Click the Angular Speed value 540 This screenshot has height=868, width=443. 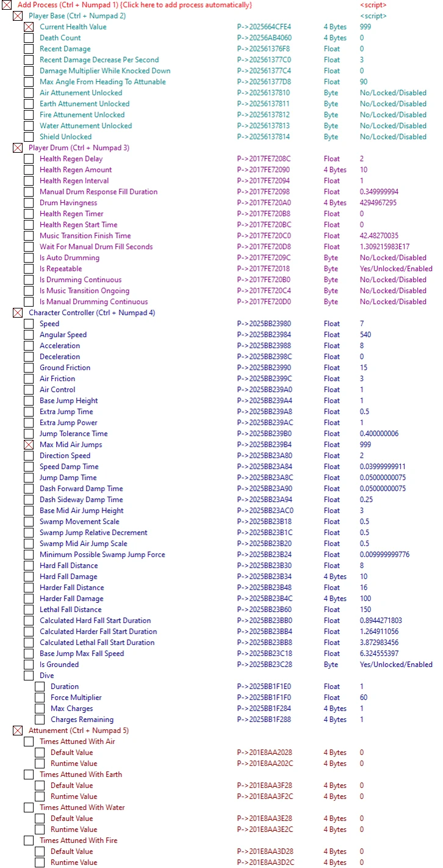[x=366, y=335]
